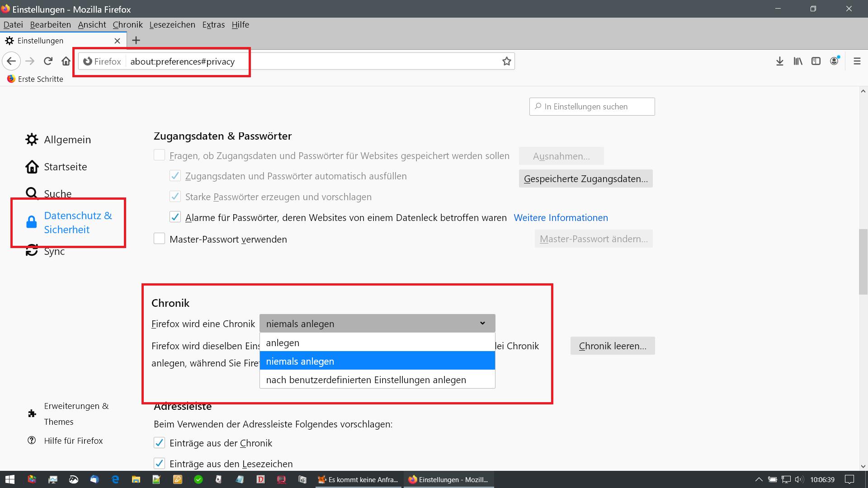The width and height of the screenshot is (868, 488).
Task: Open the Extras menu
Action: [x=213, y=24]
